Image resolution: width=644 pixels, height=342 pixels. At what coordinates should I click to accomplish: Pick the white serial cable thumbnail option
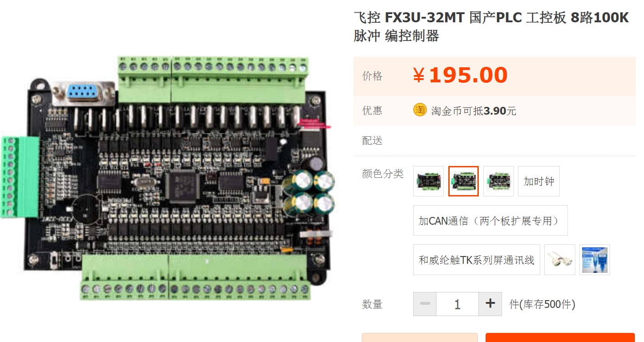click(x=560, y=260)
